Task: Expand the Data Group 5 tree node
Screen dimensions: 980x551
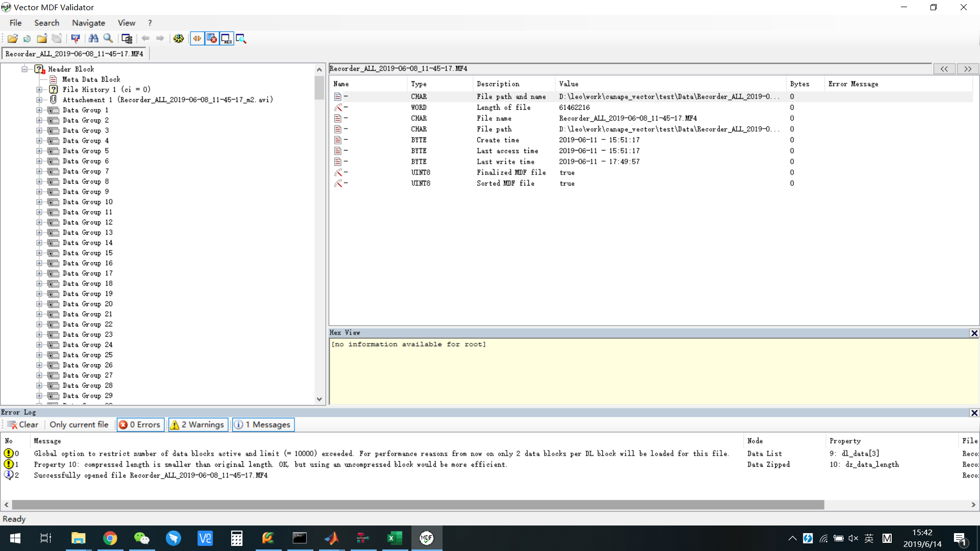Action: (x=39, y=151)
